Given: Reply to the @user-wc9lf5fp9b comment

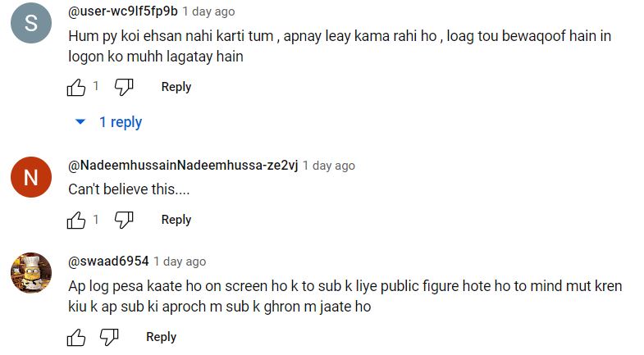Looking at the screenshot, I should 176,87.
